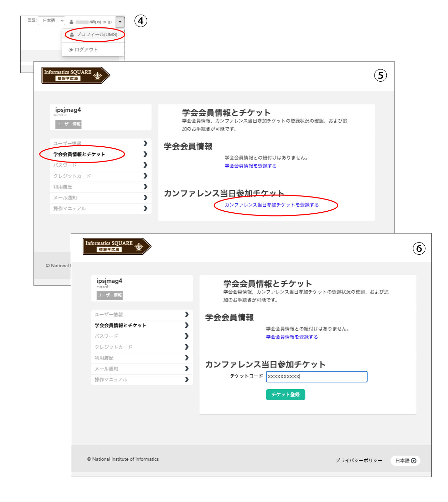The width and height of the screenshot is (448, 502).
Task: Select プロフィール(UMS) from the account menu
Action: coord(97,35)
